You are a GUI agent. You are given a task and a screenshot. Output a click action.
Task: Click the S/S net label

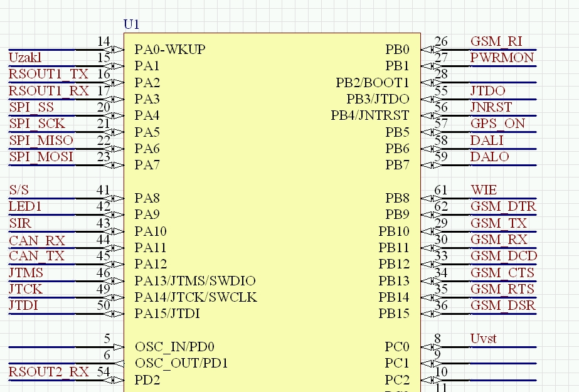click(x=19, y=189)
